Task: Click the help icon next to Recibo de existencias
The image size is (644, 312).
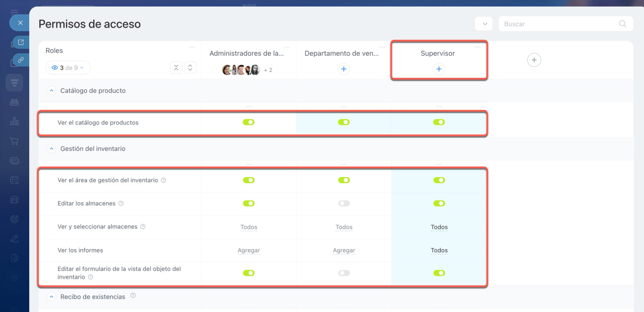Action: [x=133, y=296]
